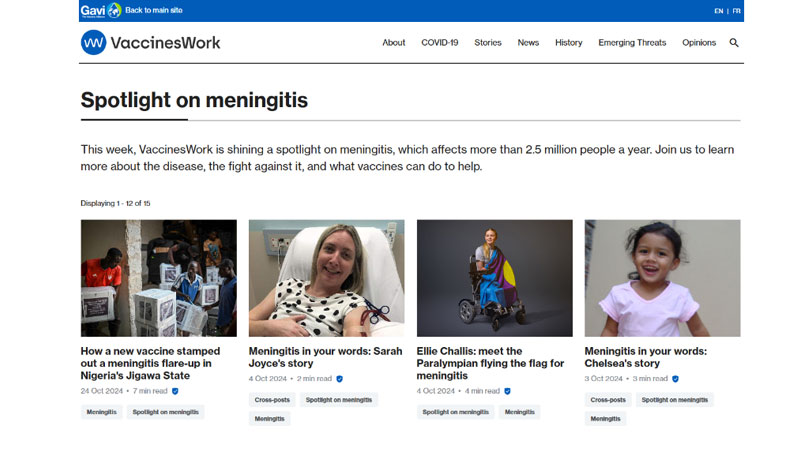Image resolution: width=800 pixels, height=450 pixels.
Task: Switch site language to EN
Action: point(718,11)
